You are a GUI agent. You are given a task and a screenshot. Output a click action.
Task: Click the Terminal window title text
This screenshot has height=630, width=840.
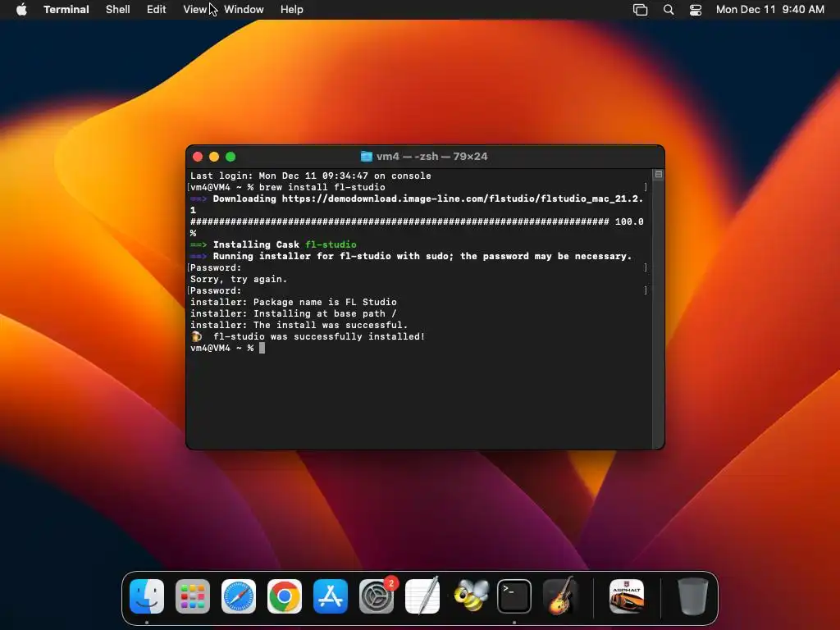tap(431, 157)
